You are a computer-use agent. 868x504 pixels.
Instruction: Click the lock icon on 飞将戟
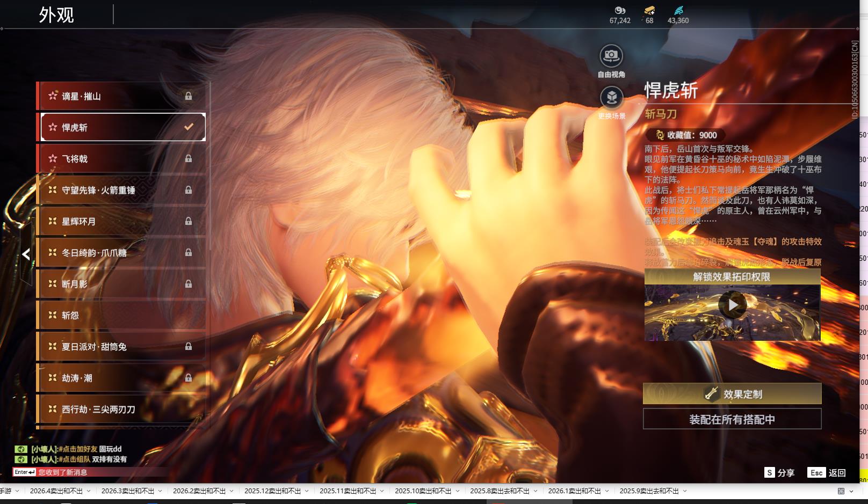pos(189,159)
